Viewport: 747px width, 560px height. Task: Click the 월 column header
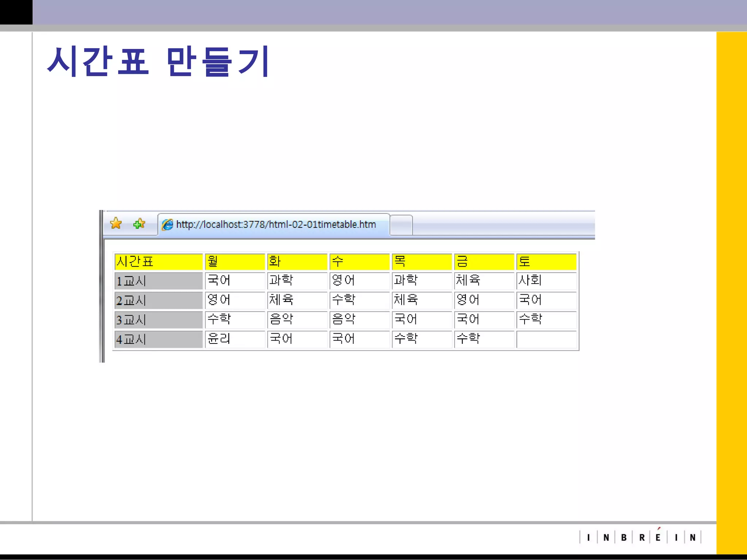tap(235, 261)
